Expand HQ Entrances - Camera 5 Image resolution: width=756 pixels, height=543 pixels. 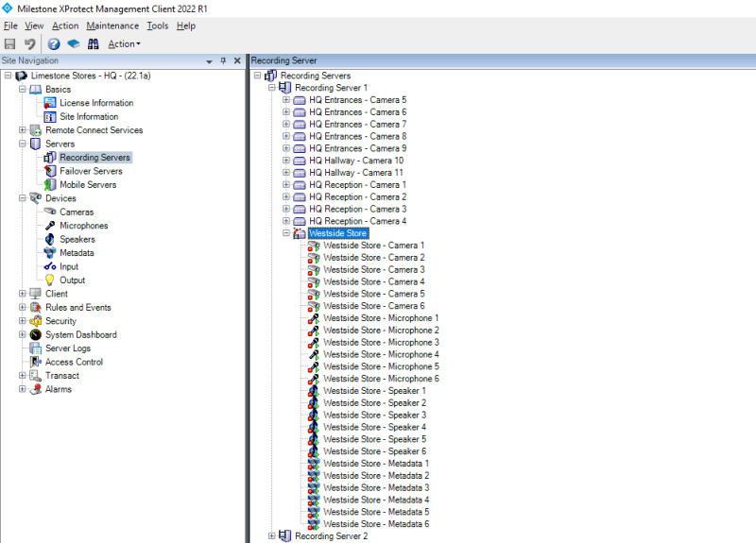click(286, 100)
